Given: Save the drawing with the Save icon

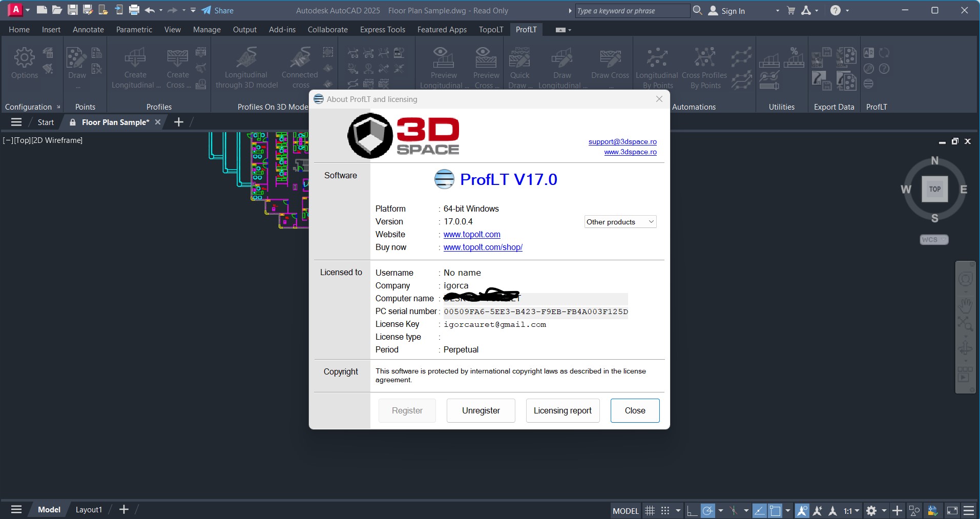Looking at the screenshot, I should [73, 10].
